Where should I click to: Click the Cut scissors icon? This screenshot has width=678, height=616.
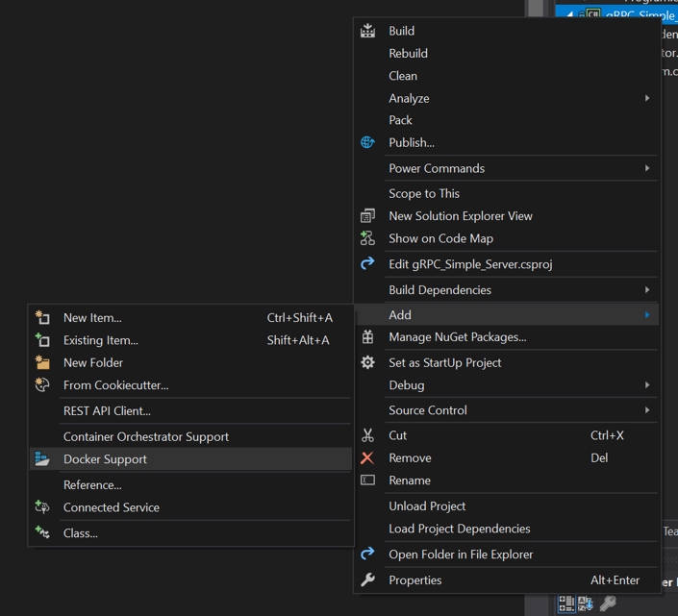[x=367, y=435]
